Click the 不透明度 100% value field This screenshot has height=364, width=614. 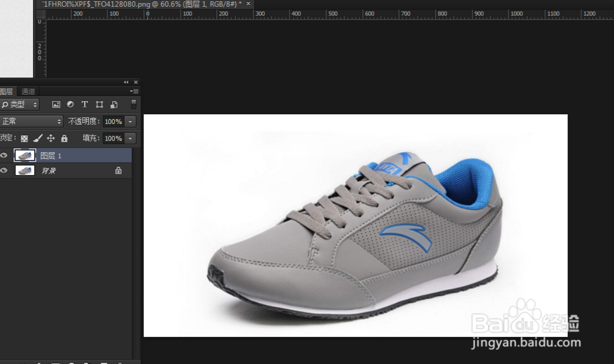coord(114,122)
